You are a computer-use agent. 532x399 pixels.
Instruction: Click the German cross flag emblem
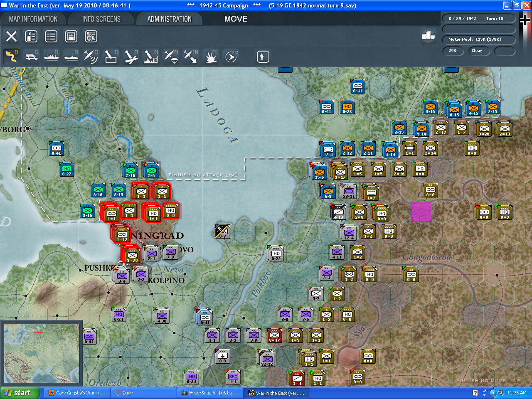point(525,21)
